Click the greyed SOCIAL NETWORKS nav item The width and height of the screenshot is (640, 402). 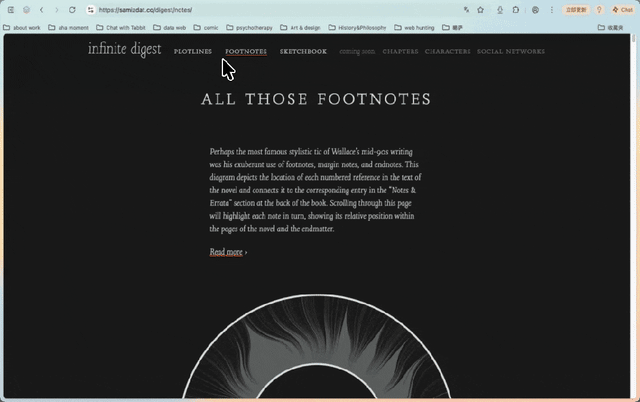511,51
